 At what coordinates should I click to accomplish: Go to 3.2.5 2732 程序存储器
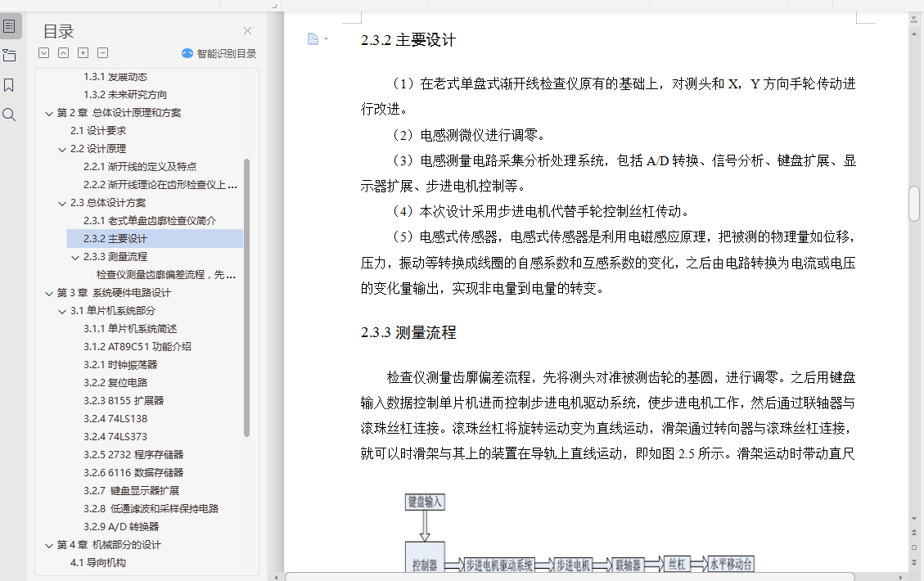coord(133,455)
